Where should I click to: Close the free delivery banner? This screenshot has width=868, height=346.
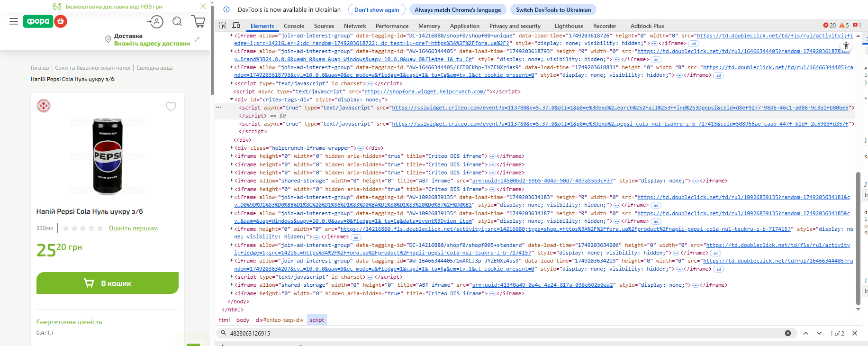pos(203,6)
